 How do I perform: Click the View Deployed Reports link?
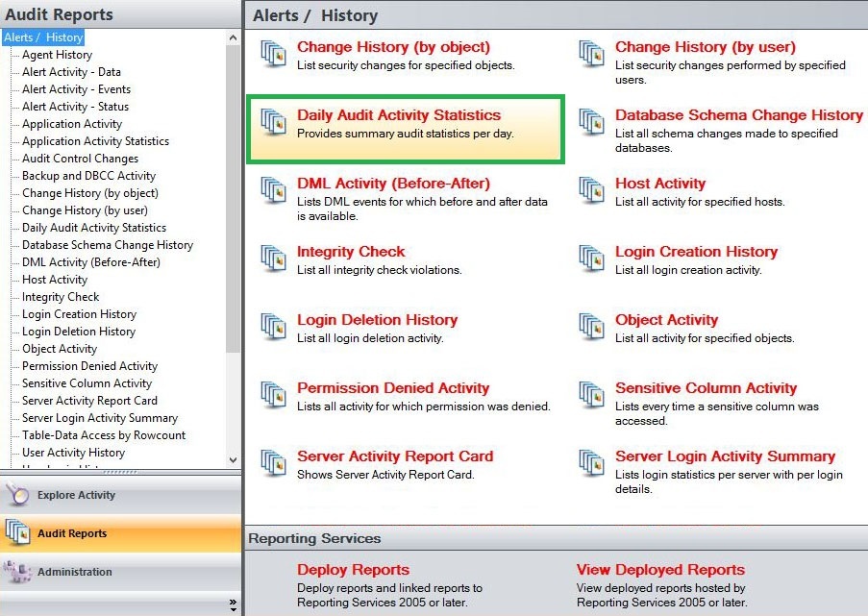[x=660, y=570]
